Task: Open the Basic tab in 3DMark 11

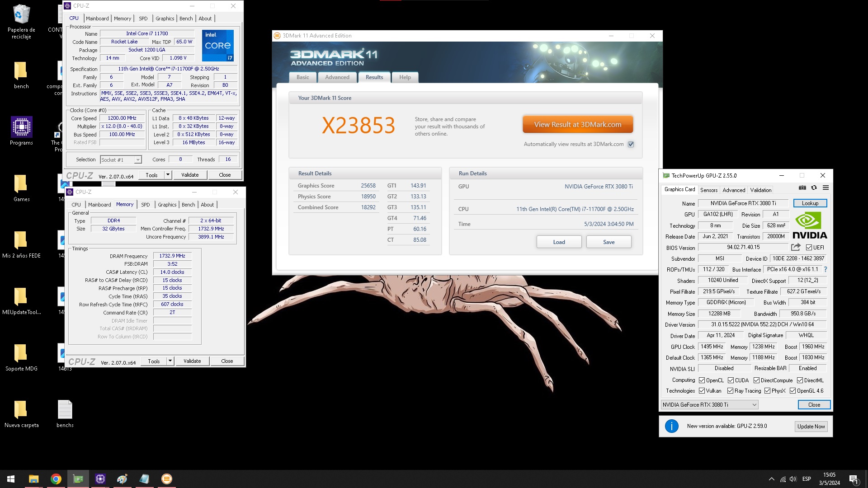Action: click(x=303, y=77)
